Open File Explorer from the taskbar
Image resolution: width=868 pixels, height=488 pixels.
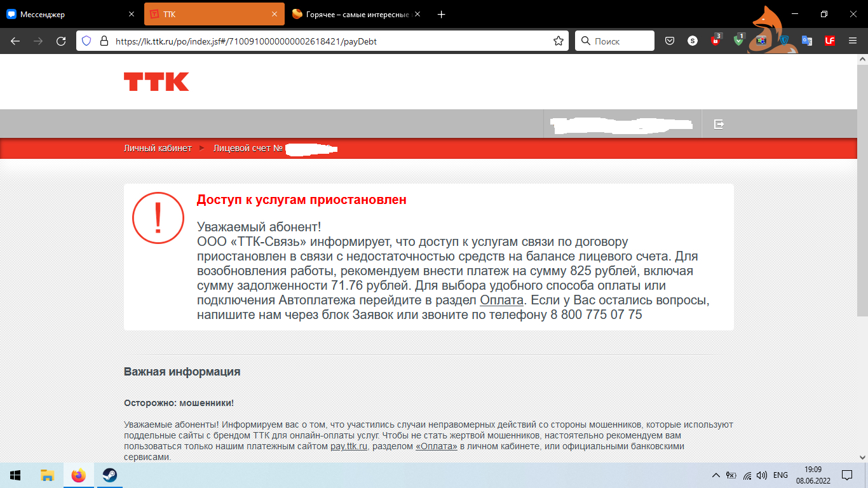(x=47, y=475)
